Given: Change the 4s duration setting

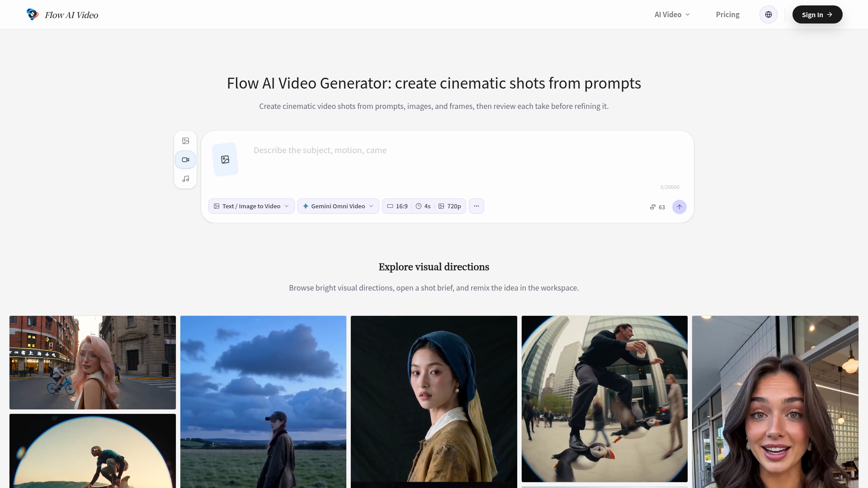Looking at the screenshot, I should (423, 206).
